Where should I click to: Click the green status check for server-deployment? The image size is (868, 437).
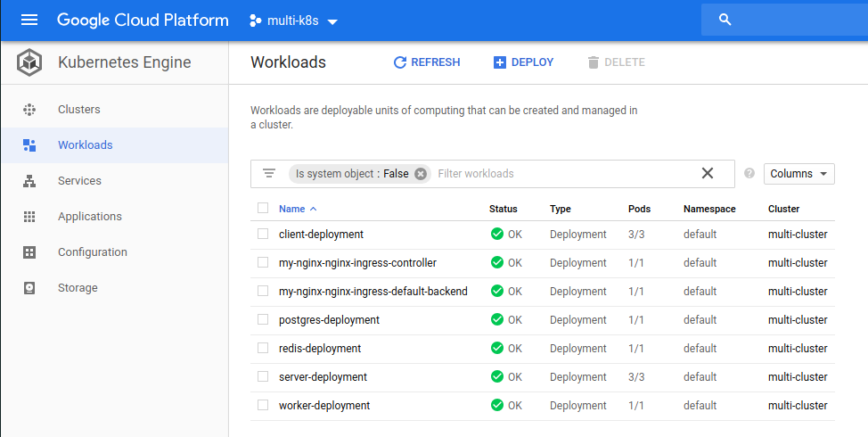tap(497, 376)
